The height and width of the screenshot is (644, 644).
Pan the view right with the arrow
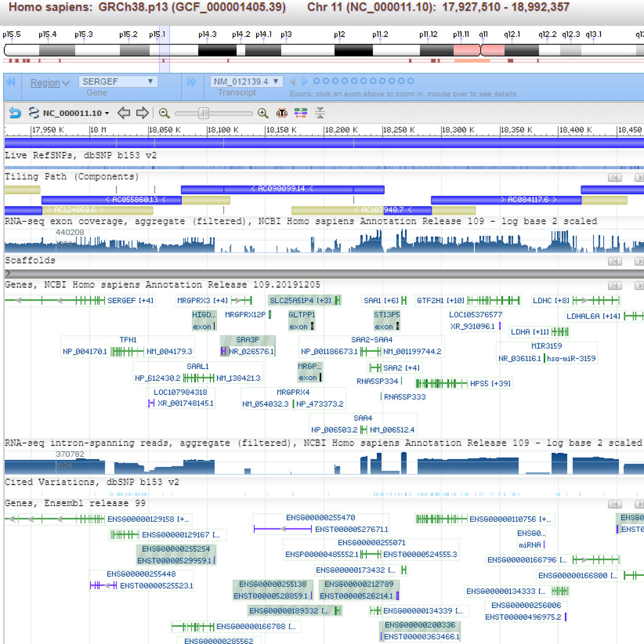click(x=142, y=113)
